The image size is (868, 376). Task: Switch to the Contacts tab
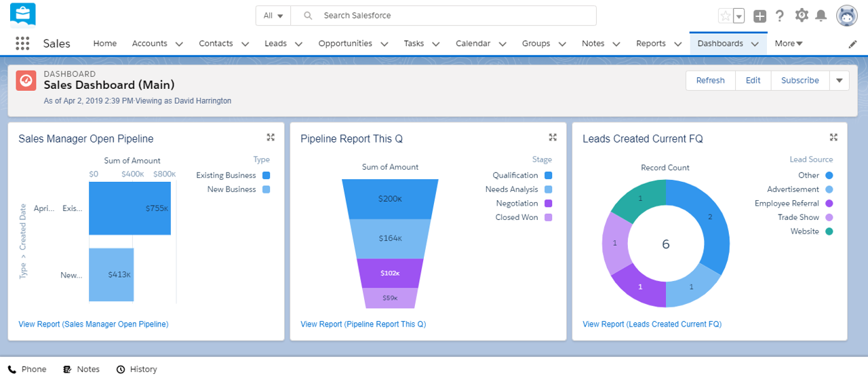216,43
